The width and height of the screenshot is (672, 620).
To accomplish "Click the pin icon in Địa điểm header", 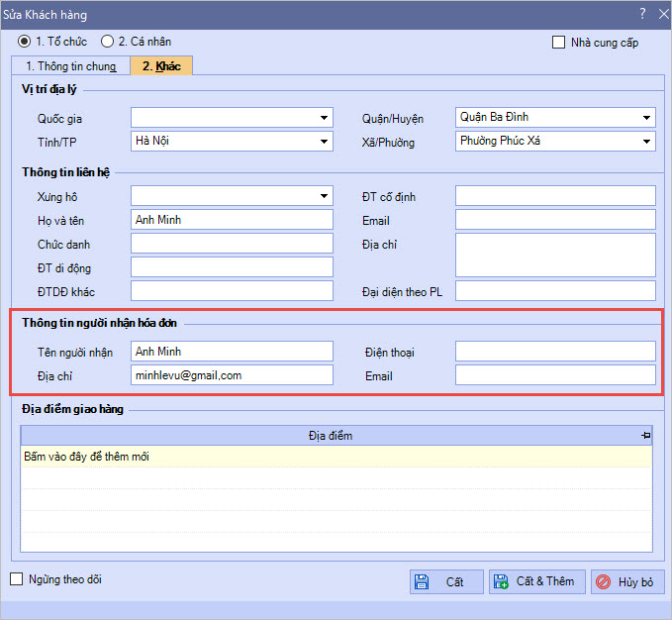I will 645,436.
